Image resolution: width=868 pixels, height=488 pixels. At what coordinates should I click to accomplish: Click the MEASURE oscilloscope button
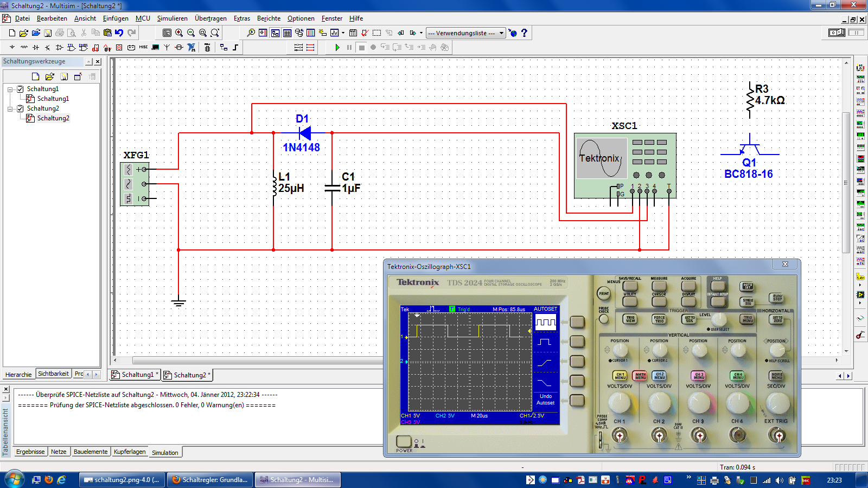coord(659,285)
